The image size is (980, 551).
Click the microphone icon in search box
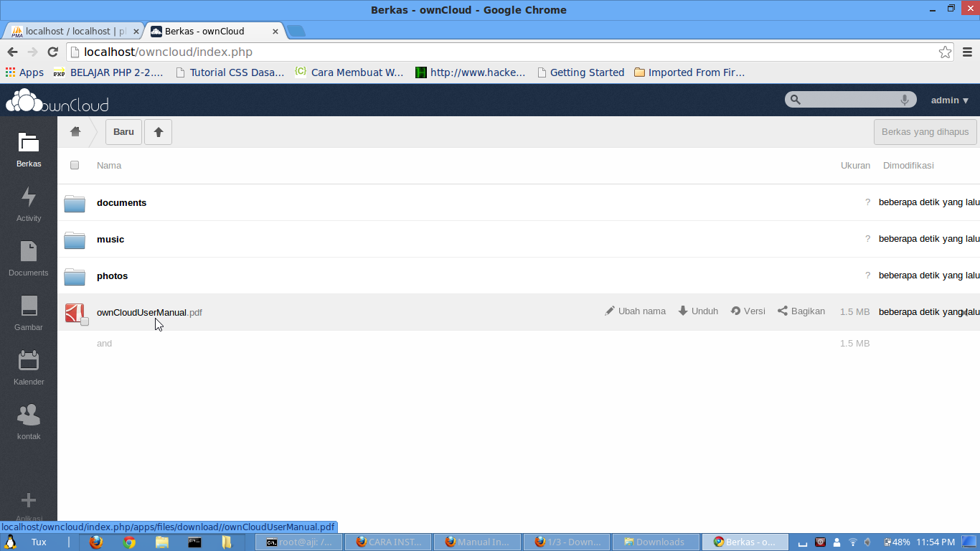coord(905,100)
